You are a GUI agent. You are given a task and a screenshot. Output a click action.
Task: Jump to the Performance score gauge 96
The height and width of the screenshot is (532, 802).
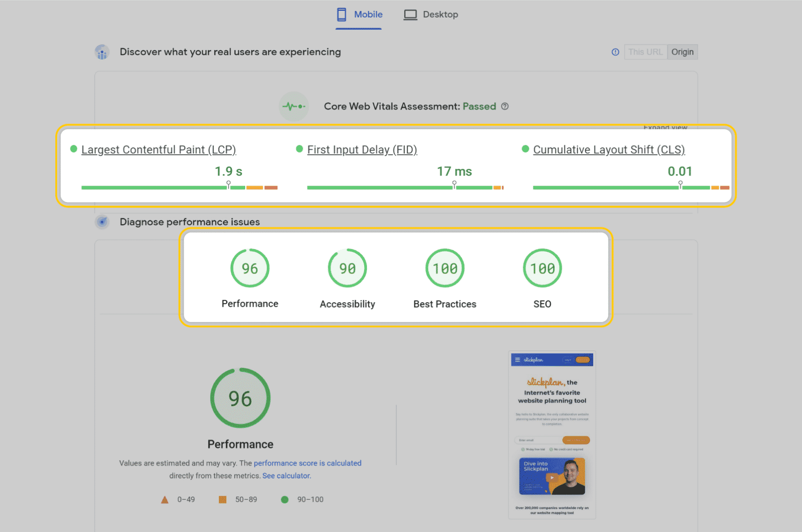click(250, 269)
